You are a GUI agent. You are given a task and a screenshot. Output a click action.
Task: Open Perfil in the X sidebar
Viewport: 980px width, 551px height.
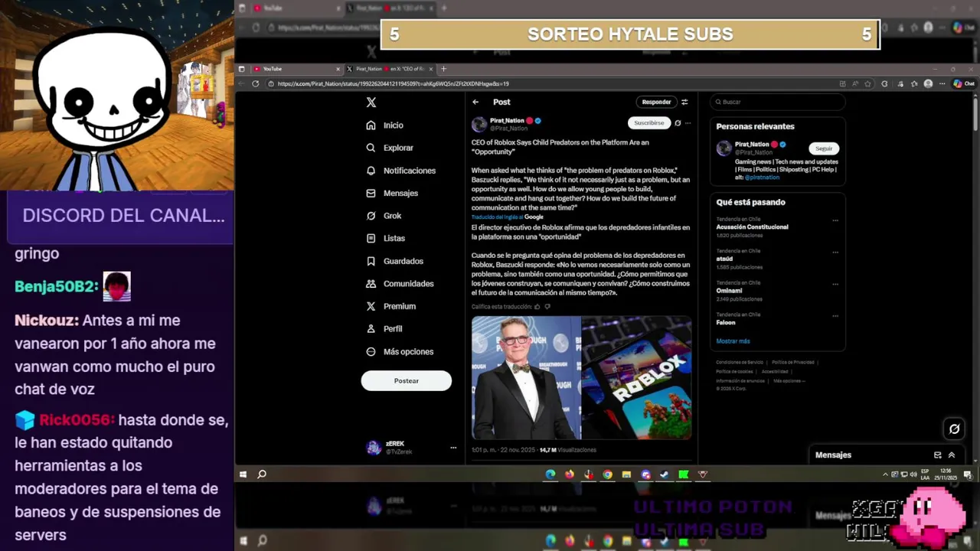[384, 329]
